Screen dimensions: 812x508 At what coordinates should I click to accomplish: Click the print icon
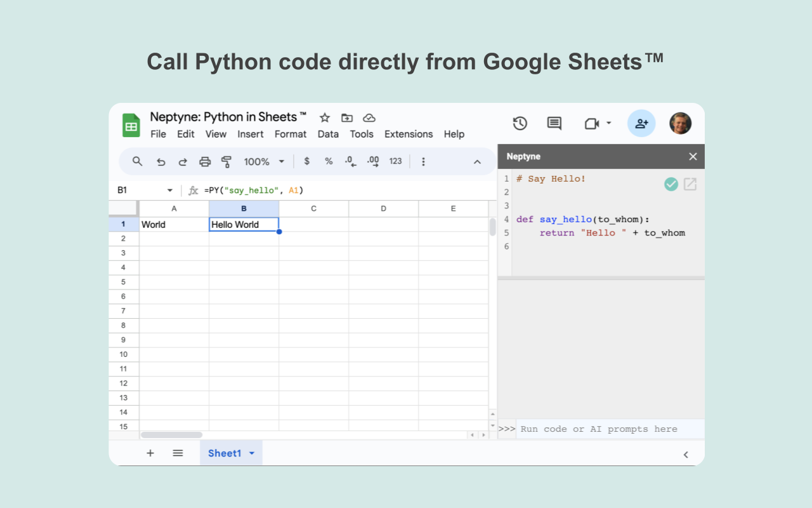pyautogui.click(x=205, y=162)
